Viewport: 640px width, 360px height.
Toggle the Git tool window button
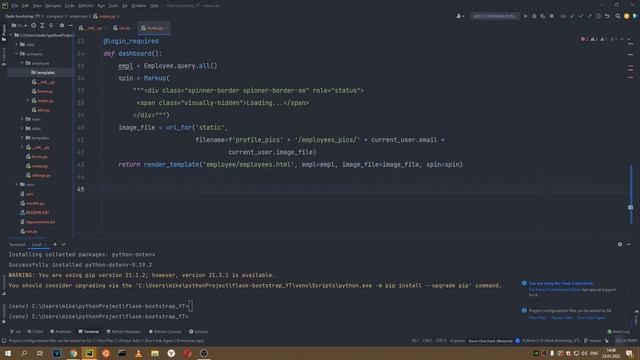[x=16, y=331]
